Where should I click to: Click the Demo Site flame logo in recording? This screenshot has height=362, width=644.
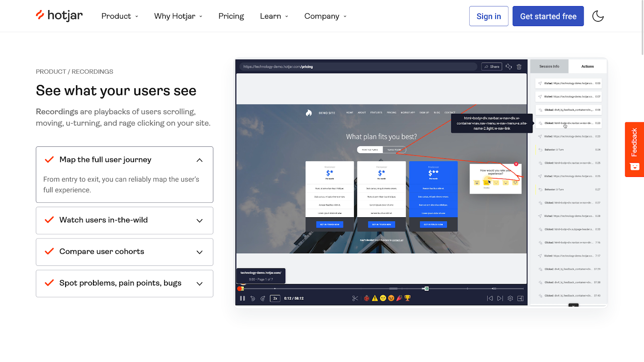309,113
